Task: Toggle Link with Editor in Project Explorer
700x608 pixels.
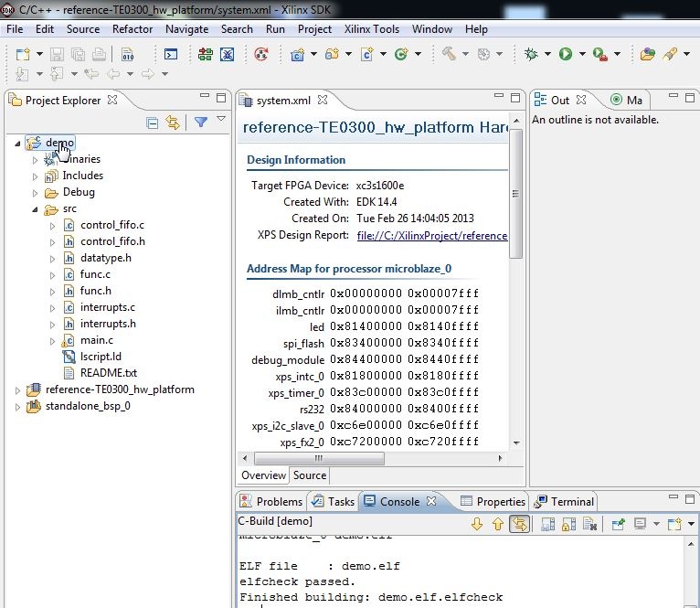Action: click(x=173, y=122)
